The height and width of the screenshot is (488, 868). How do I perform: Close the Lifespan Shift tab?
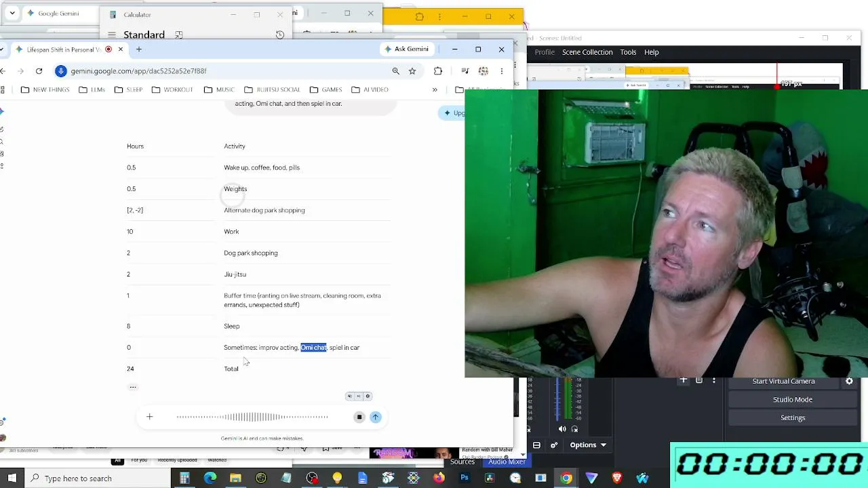tap(120, 49)
